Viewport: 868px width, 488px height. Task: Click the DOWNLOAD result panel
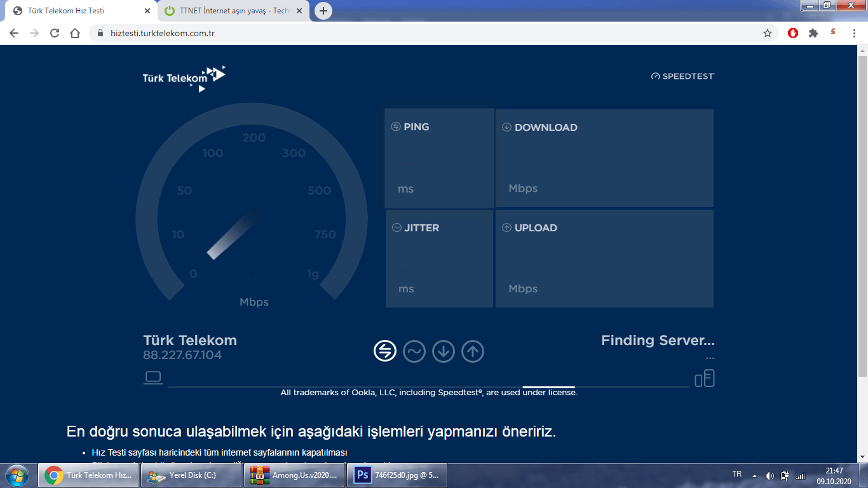pos(604,158)
